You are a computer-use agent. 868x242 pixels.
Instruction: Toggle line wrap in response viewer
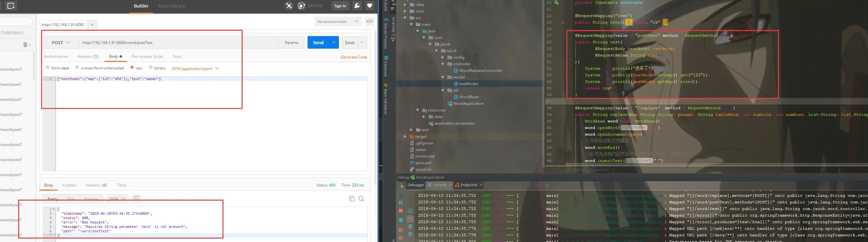[136, 198]
